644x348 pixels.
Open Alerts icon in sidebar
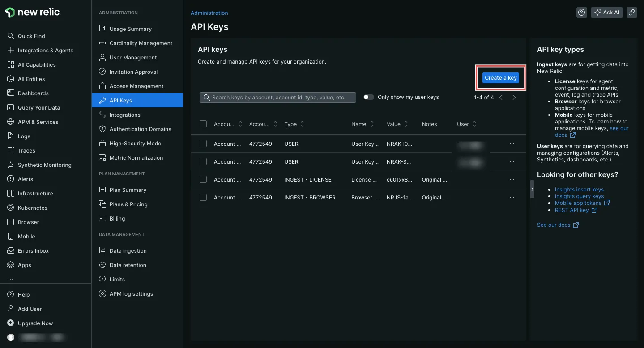(11, 179)
